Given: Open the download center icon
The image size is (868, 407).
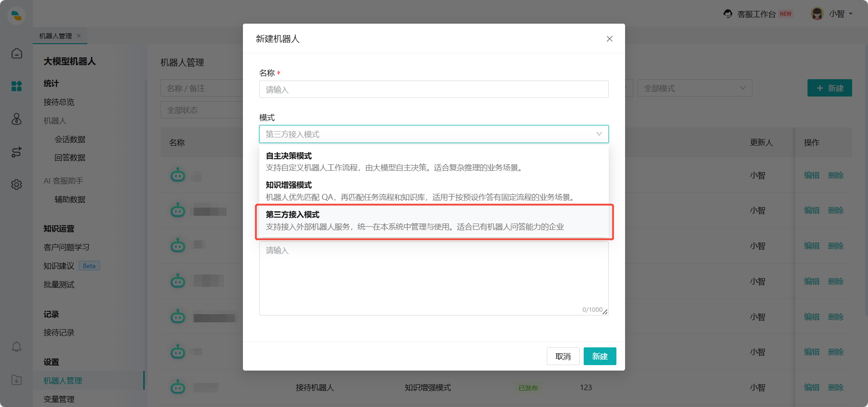Looking at the screenshot, I should point(17,380).
